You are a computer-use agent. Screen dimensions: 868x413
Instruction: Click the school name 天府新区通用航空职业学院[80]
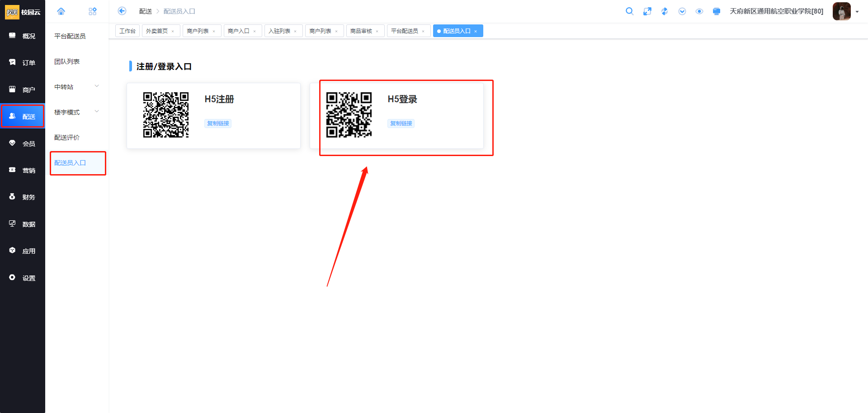(777, 11)
